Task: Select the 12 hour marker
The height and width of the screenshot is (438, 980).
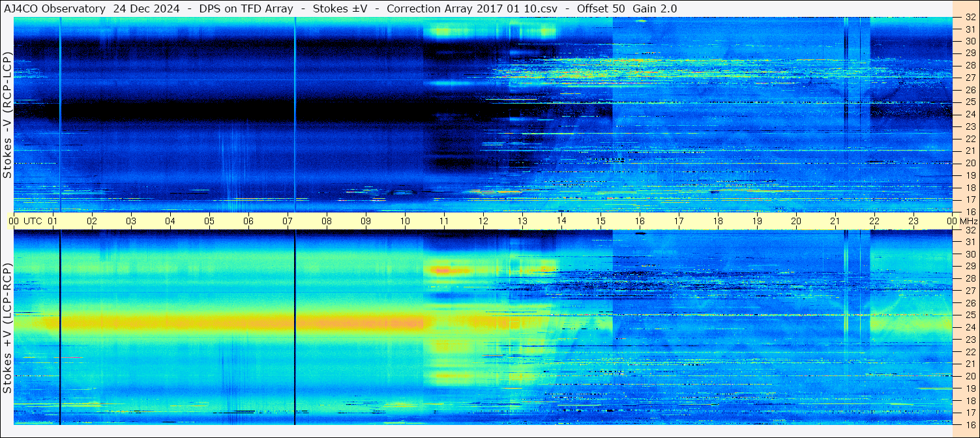Action: tap(483, 221)
